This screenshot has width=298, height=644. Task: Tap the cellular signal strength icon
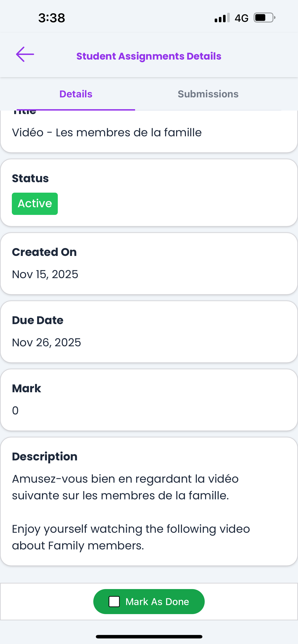[x=222, y=18]
